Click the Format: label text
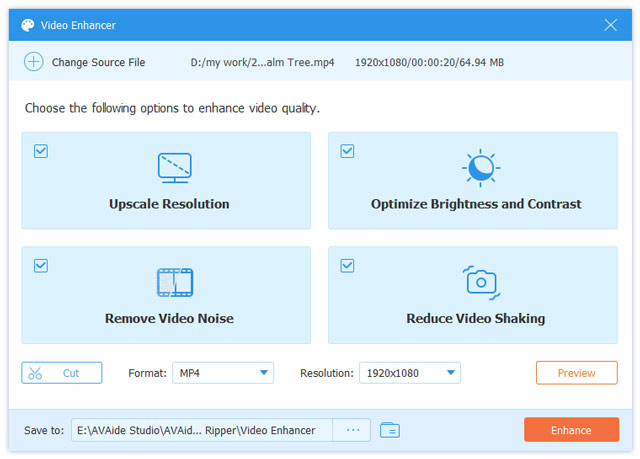This screenshot has width=640, height=459. (x=147, y=373)
